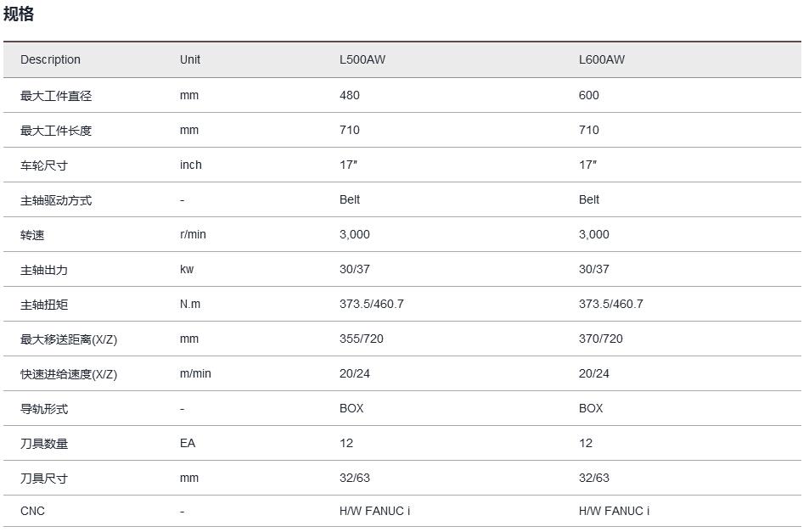Click the 快速进给速度(X/Z) row label
This screenshot has height=532, width=809.
click(x=69, y=374)
